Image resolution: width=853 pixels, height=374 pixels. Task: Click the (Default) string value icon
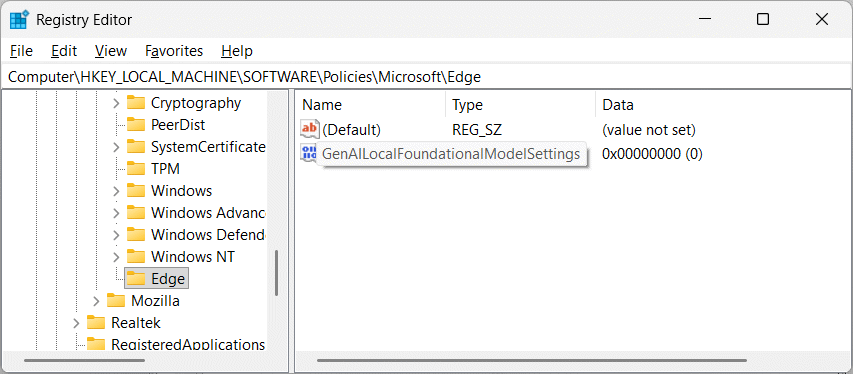[x=309, y=129]
